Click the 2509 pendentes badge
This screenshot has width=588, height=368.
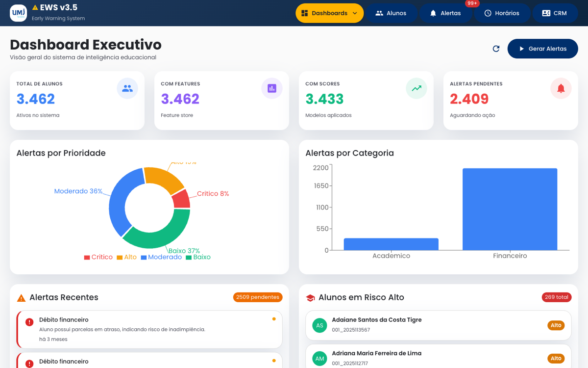(x=257, y=297)
